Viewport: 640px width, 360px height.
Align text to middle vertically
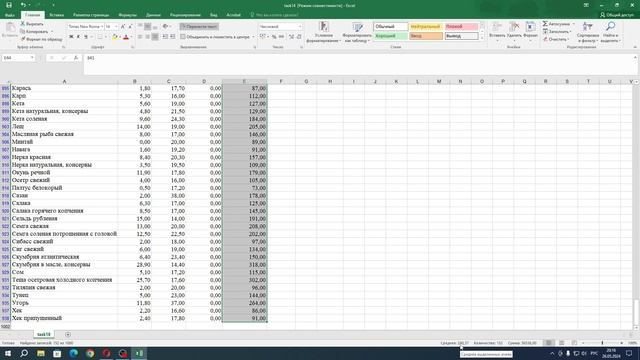(147, 27)
